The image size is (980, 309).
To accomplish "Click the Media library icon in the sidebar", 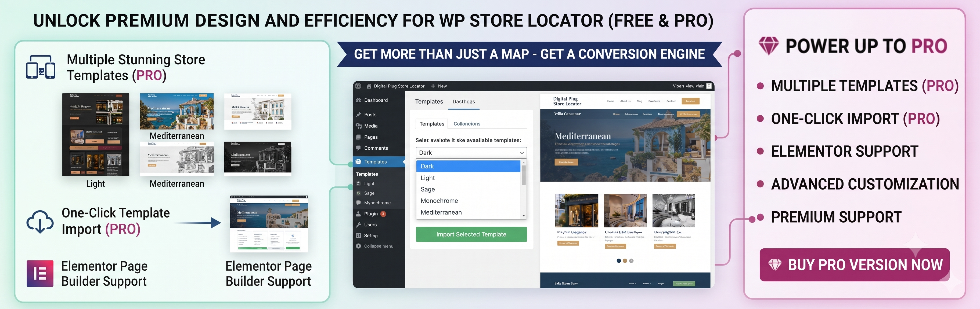I will pos(358,126).
